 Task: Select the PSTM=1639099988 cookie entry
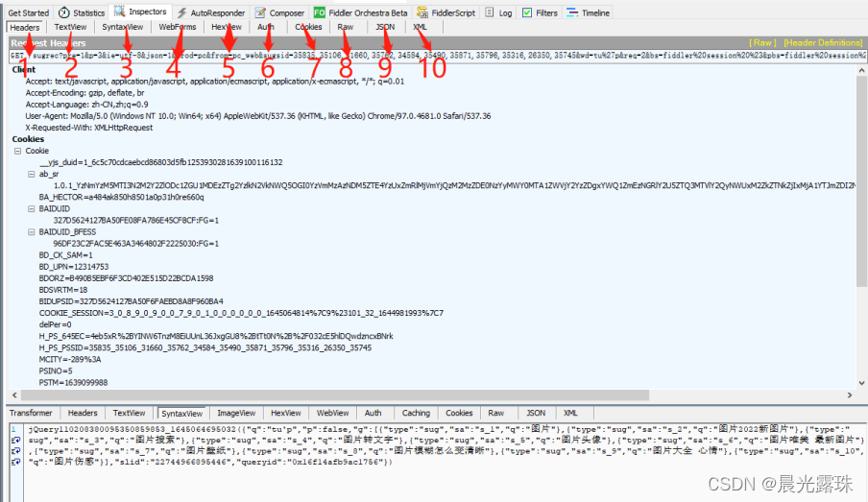click(73, 383)
